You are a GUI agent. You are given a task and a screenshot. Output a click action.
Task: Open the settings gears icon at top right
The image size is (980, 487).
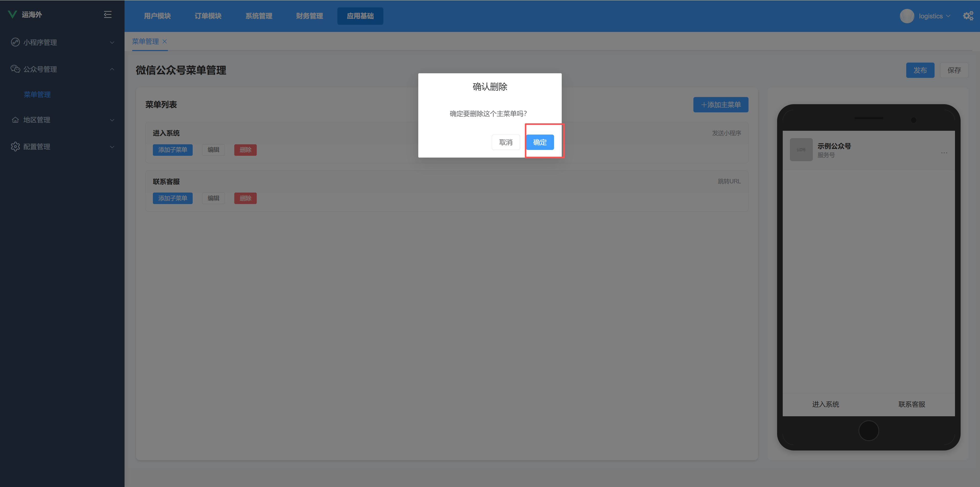tap(968, 16)
